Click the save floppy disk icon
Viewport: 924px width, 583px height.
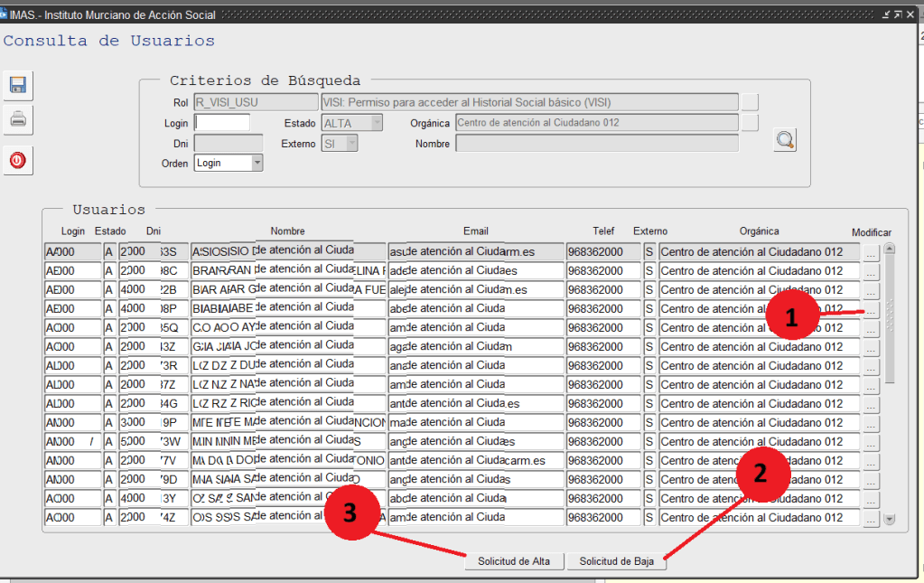point(17,86)
